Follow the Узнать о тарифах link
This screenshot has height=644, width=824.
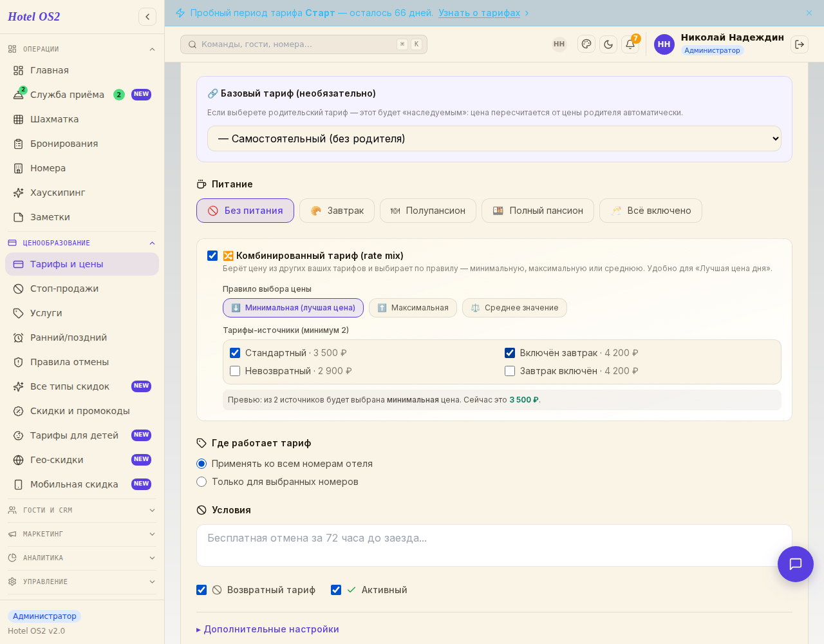coord(479,13)
